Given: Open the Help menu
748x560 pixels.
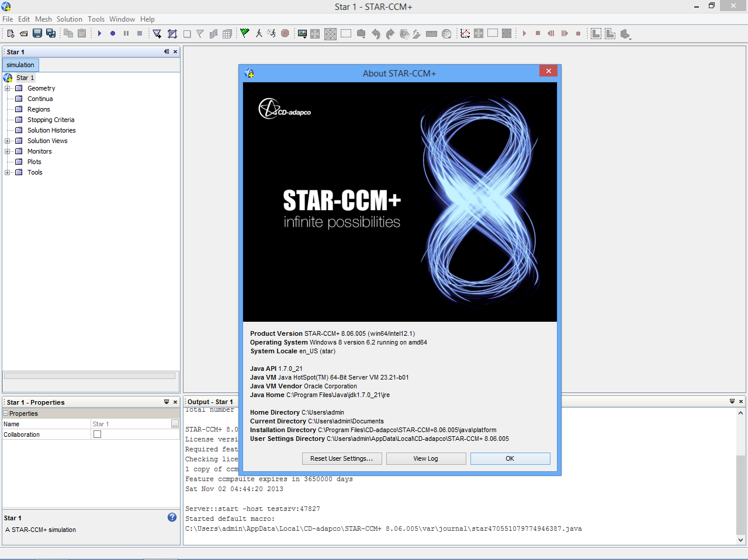Looking at the screenshot, I should pyautogui.click(x=147, y=19).
